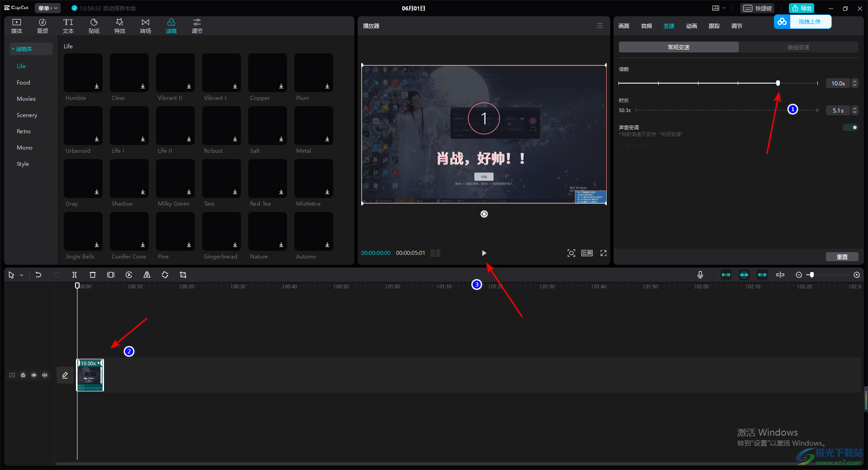Click the mirror flip icon

click(x=147, y=275)
